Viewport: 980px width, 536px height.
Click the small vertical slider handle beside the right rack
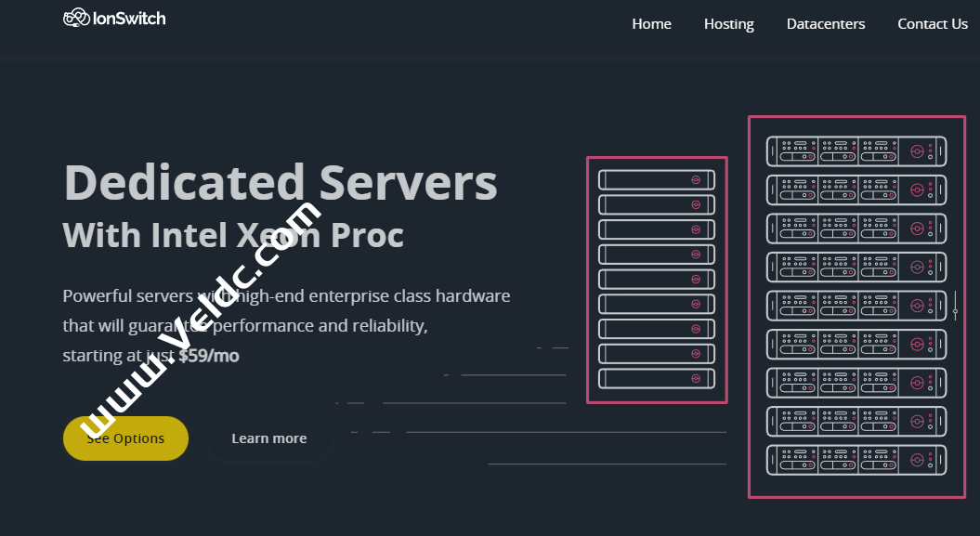click(955, 311)
